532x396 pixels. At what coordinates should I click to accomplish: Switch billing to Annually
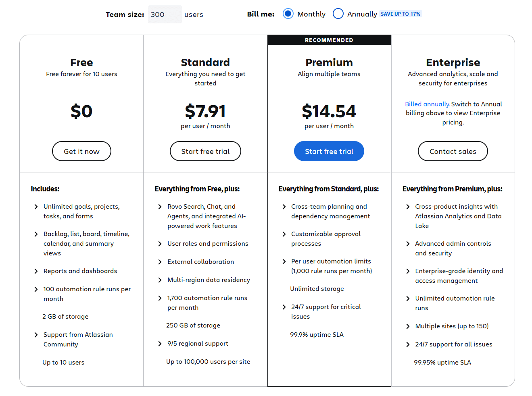pos(338,14)
